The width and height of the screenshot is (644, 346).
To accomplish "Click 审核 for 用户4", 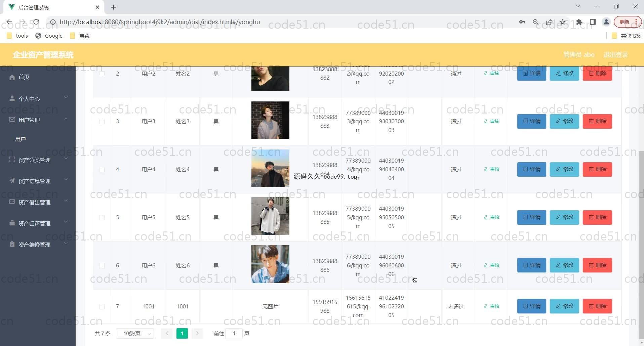I will (x=491, y=169).
